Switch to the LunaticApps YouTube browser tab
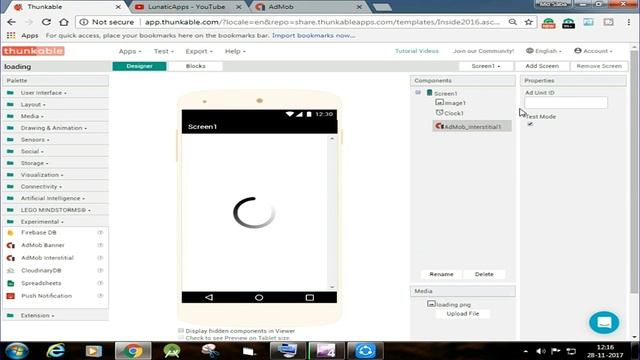This screenshot has width=640, height=360. tap(187, 7)
